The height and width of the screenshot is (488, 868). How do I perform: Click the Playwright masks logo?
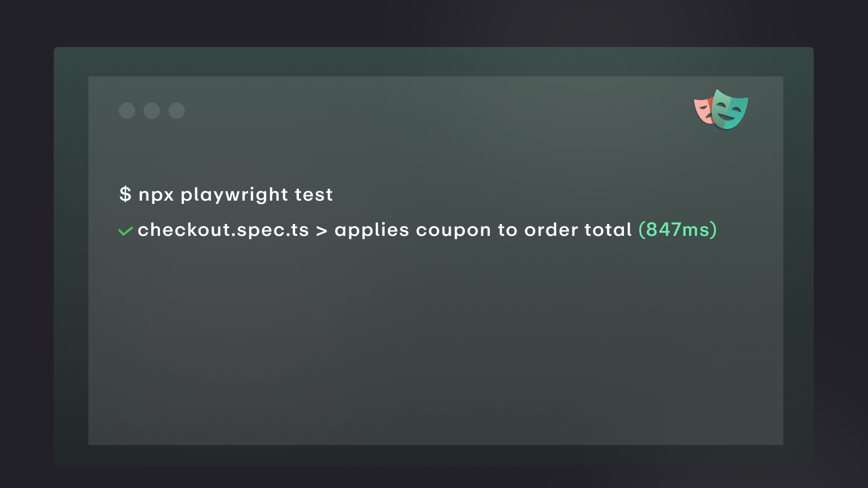click(x=721, y=110)
